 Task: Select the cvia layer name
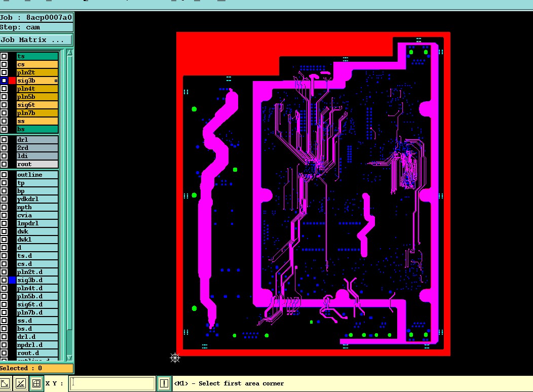(37, 215)
